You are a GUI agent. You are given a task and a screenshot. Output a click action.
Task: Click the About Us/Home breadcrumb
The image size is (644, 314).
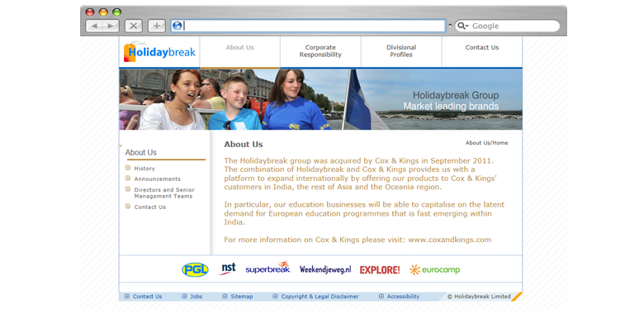pos(486,143)
